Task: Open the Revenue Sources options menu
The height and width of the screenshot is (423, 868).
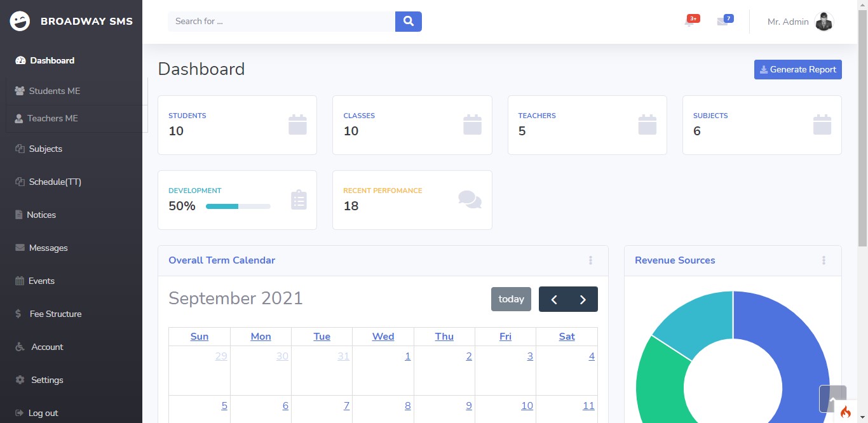Action: coord(824,260)
